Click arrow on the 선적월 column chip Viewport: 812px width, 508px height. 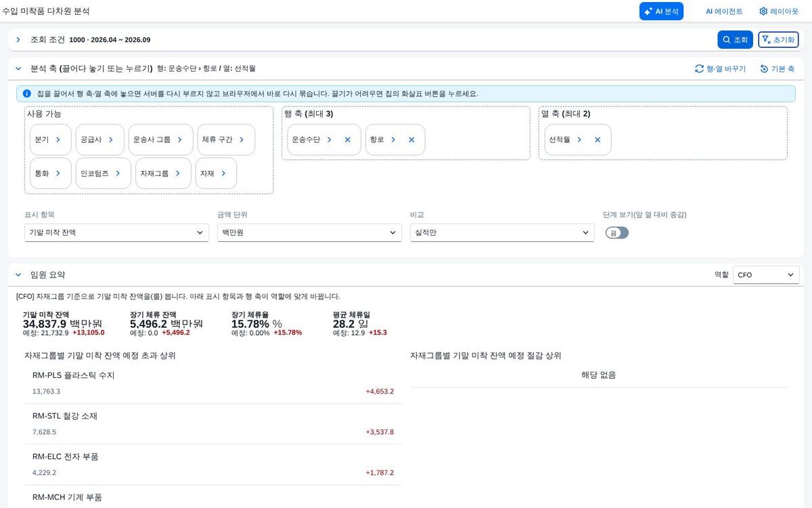(x=579, y=140)
